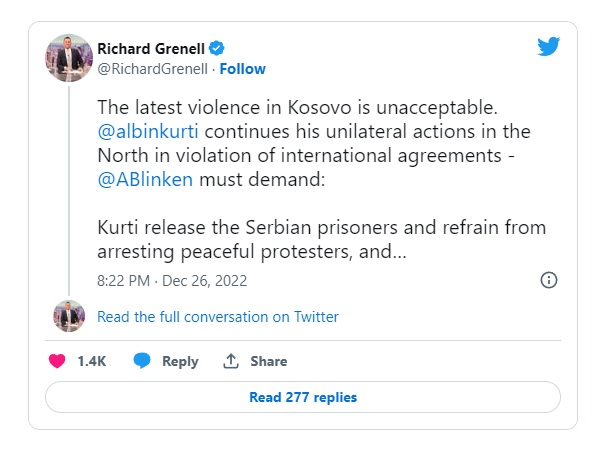Click the small avatar beside conversation link

(x=69, y=316)
